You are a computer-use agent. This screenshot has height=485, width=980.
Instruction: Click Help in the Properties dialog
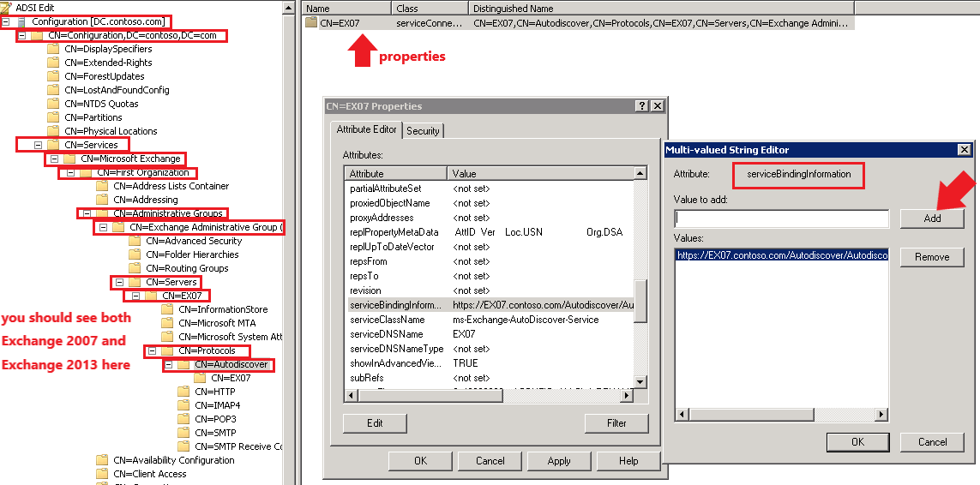628,461
